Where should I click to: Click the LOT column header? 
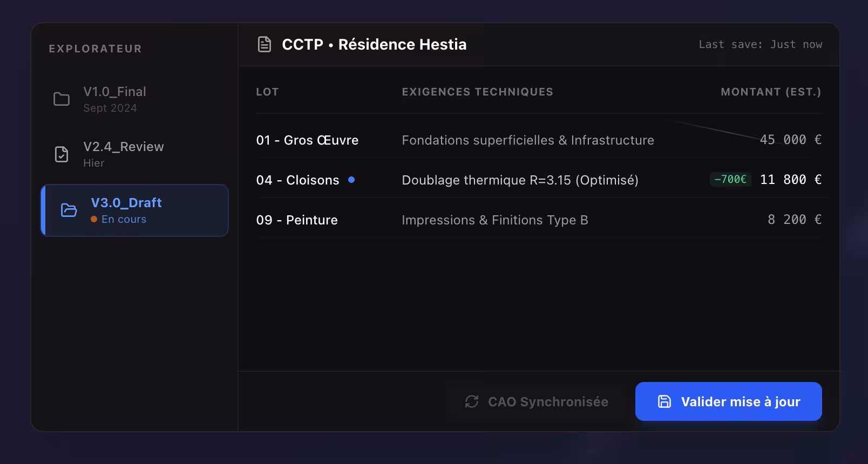(x=267, y=92)
